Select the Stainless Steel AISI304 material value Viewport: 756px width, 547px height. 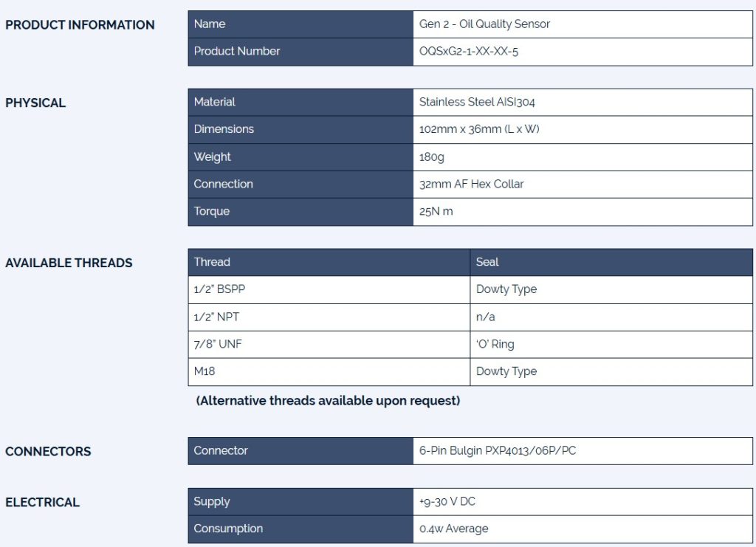click(x=477, y=103)
